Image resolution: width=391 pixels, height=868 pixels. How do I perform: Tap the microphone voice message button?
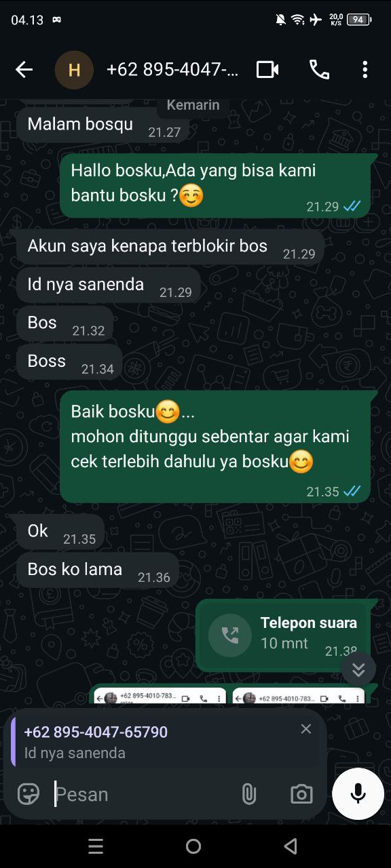[x=358, y=794]
